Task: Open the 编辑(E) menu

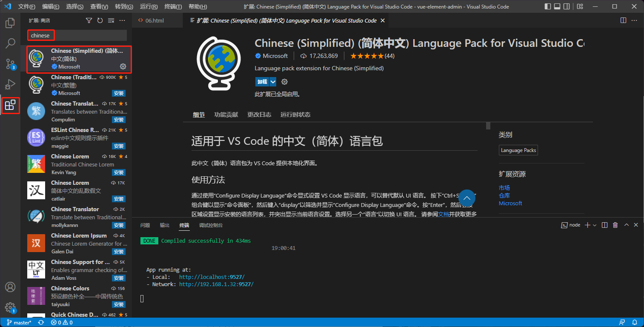Action: pyautogui.click(x=51, y=7)
